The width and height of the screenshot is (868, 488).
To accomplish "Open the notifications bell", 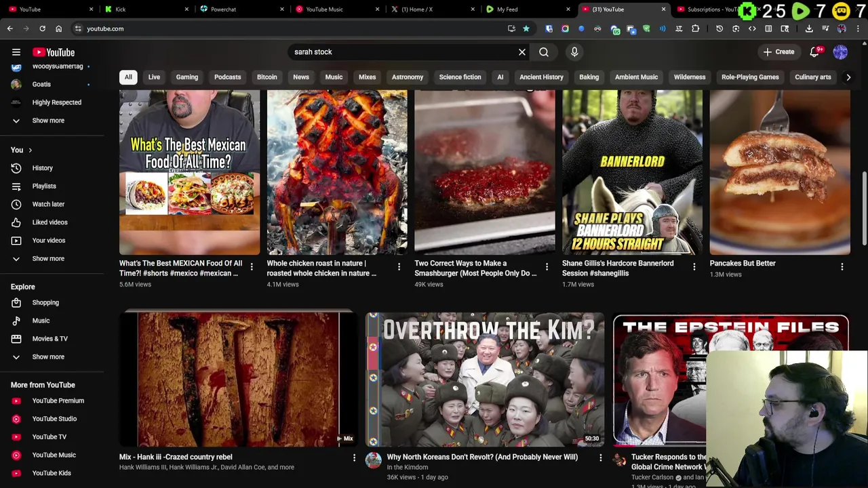I will [x=814, y=52].
